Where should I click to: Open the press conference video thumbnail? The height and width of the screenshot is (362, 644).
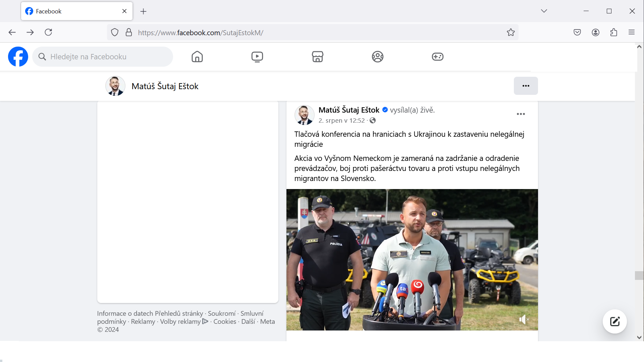(412, 260)
